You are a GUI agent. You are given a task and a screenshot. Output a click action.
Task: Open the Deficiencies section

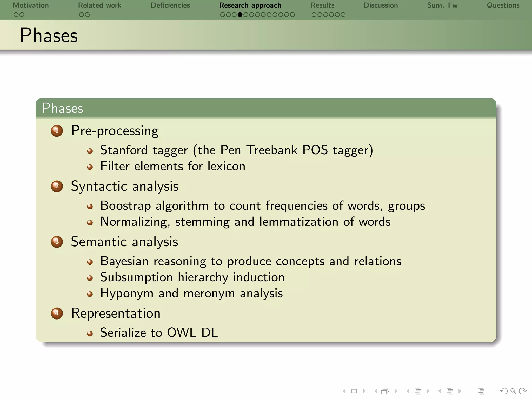tap(170, 5)
